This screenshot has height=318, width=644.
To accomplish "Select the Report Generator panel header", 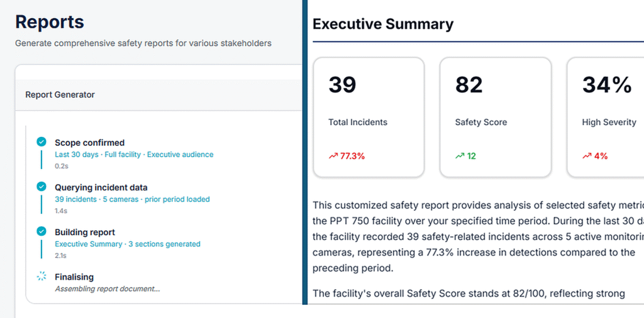I will (x=158, y=95).
